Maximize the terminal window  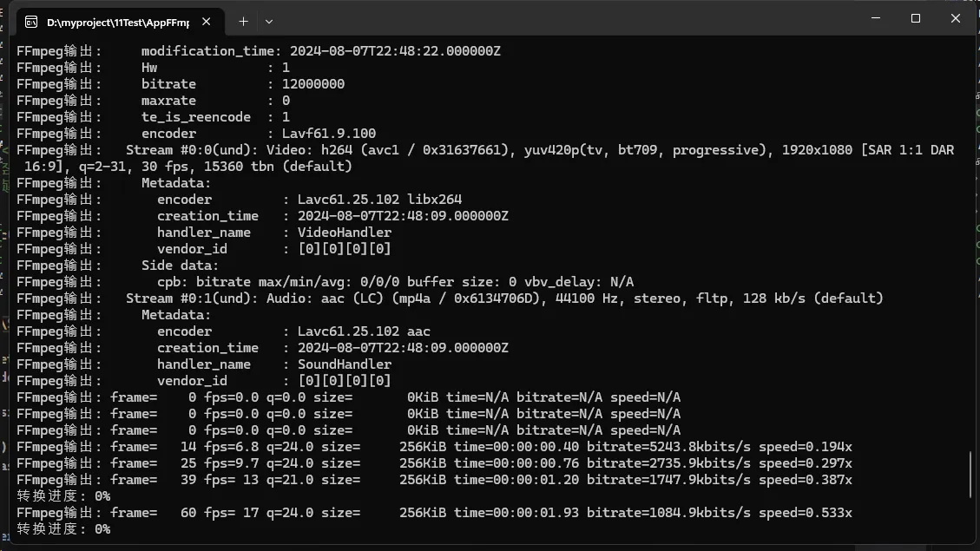coord(915,19)
